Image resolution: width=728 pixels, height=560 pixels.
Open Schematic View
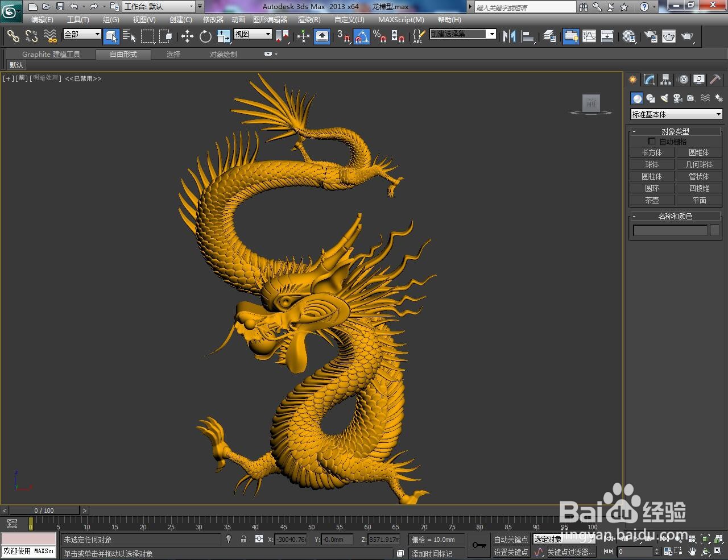(x=607, y=36)
